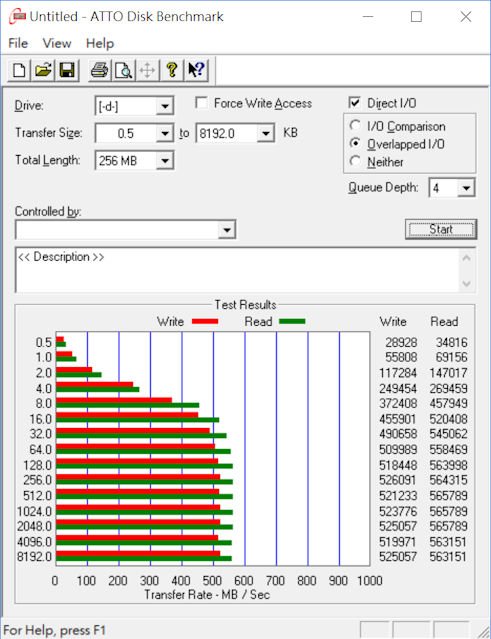491x639 pixels.
Task: Click inside the Description text field
Action: pyautogui.click(x=238, y=270)
